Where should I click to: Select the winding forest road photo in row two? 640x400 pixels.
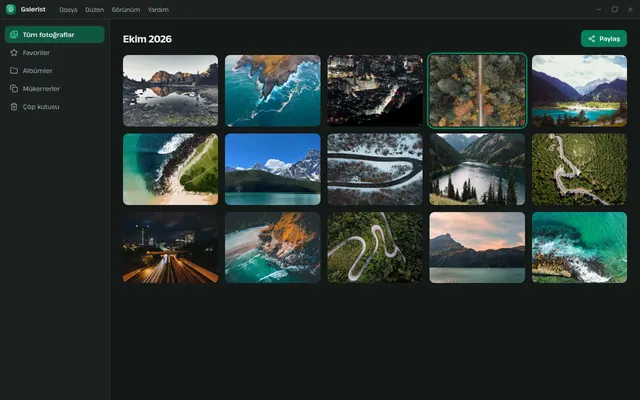pos(579,169)
